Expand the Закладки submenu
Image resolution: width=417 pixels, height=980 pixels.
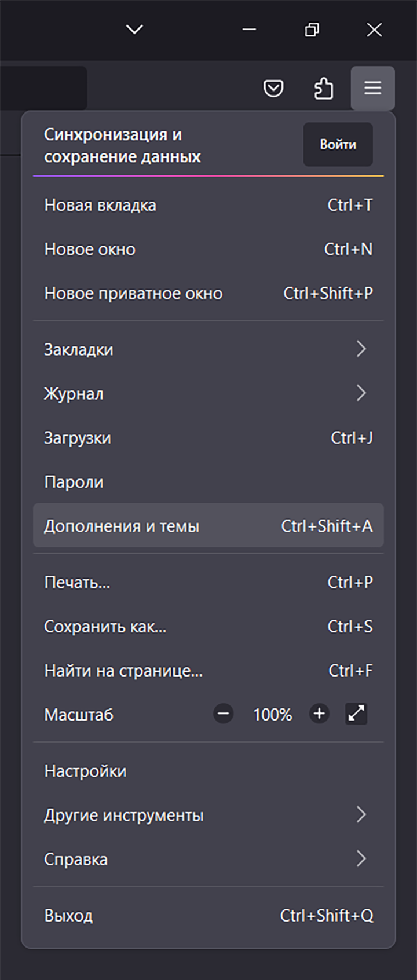209,349
